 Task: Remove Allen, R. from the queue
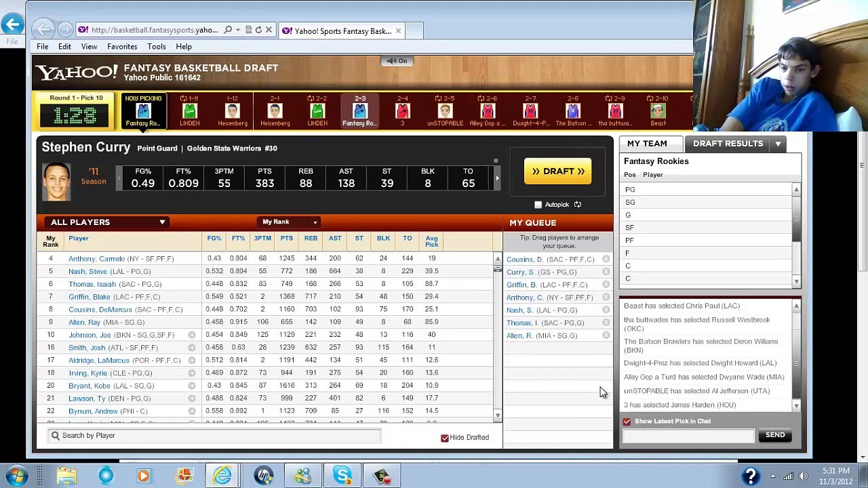coord(606,335)
